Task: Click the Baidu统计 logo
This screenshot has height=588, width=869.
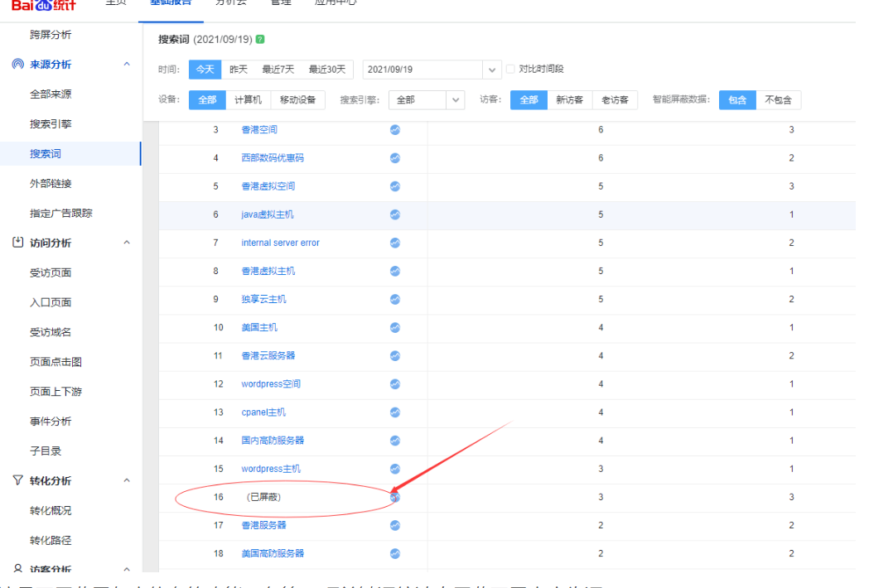Action: 43,4
